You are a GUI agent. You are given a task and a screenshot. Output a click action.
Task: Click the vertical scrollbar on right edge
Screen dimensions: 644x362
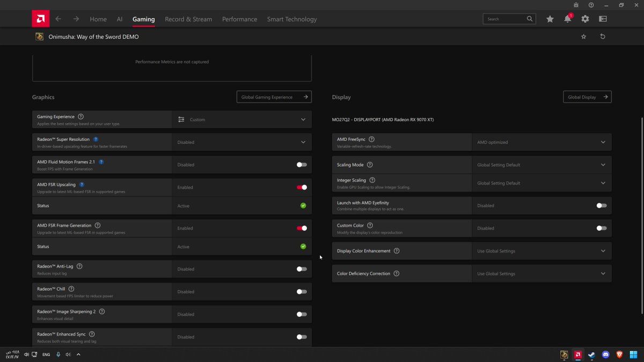pyautogui.click(x=642, y=215)
